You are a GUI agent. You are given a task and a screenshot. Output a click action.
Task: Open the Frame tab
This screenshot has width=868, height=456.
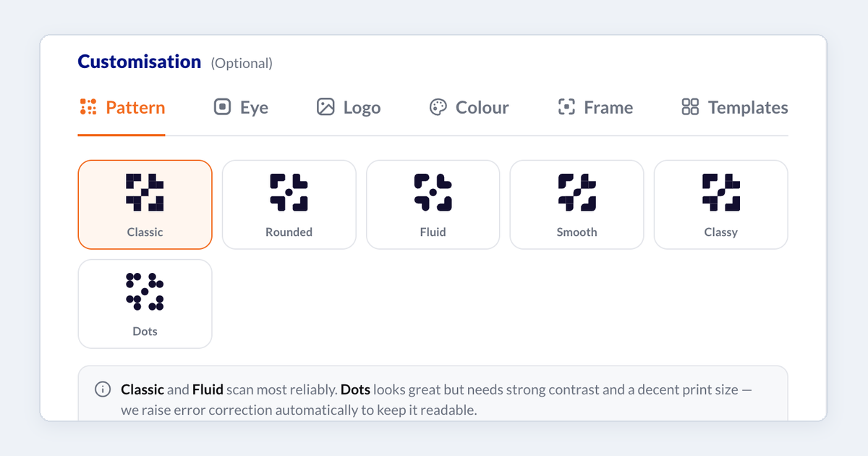pyautogui.click(x=595, y=108)
